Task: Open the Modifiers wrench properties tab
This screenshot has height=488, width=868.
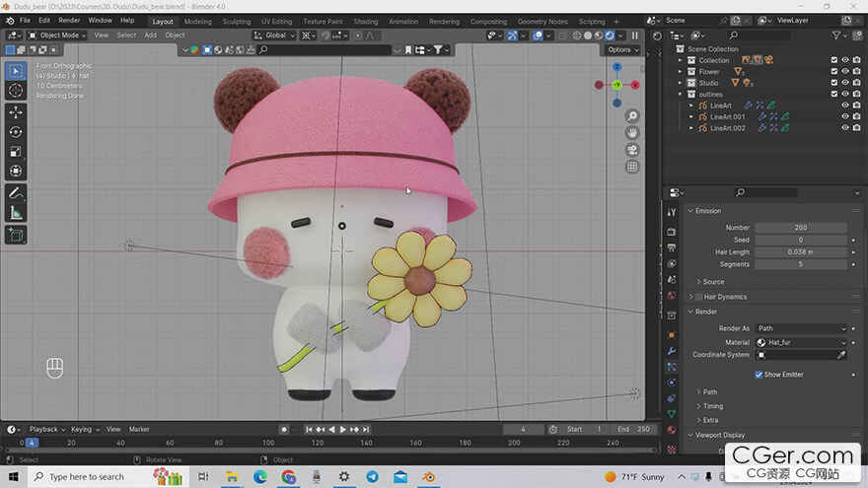Action: (x=672, y=351)
